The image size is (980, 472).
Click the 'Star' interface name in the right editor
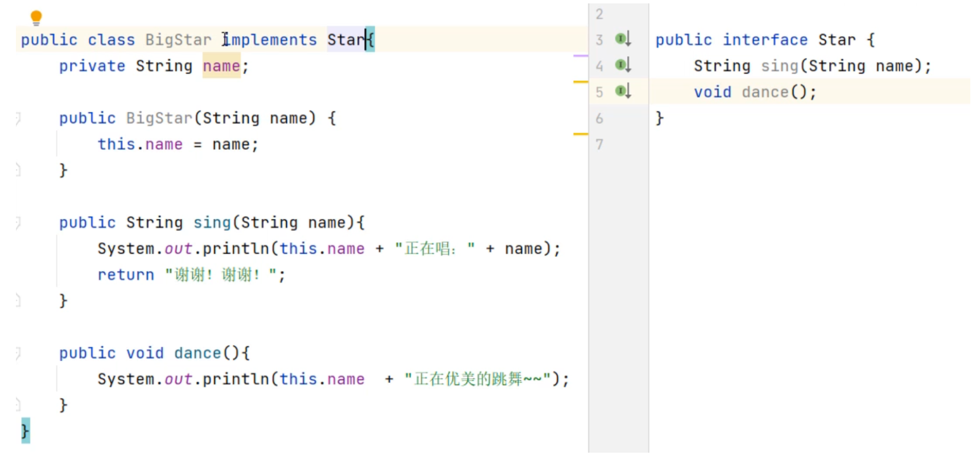pyautogui.click(x=837, y=40)
